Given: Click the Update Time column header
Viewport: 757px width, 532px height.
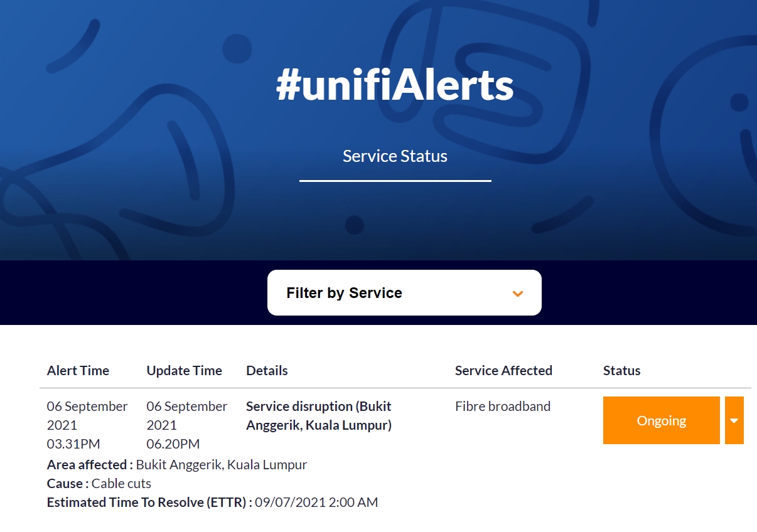Looking at the screenshot, I should (x=184, y=370).
